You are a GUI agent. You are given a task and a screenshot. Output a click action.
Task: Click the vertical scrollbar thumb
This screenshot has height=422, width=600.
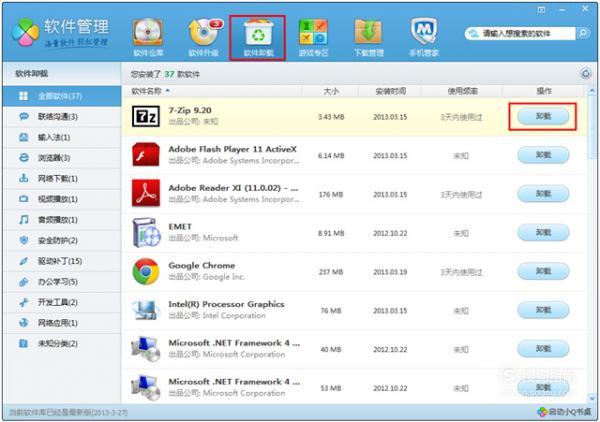coord(592,126)
